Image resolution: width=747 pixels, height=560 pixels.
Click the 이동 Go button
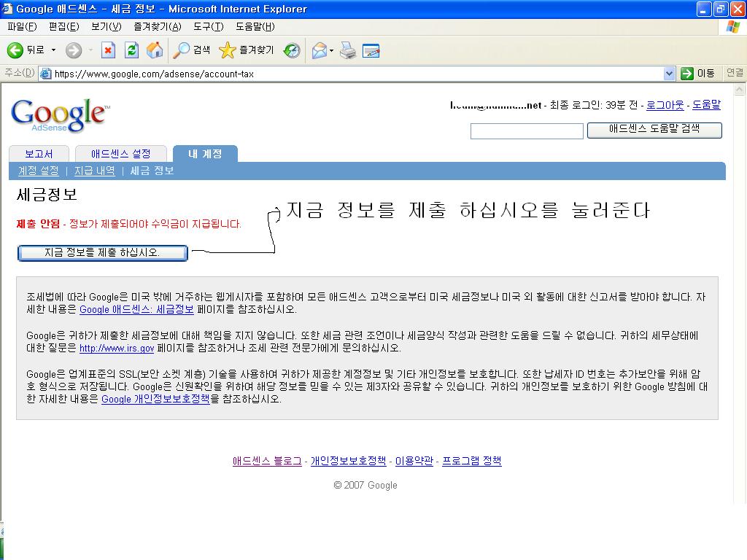pyautogui.click(x=698, y=74)
